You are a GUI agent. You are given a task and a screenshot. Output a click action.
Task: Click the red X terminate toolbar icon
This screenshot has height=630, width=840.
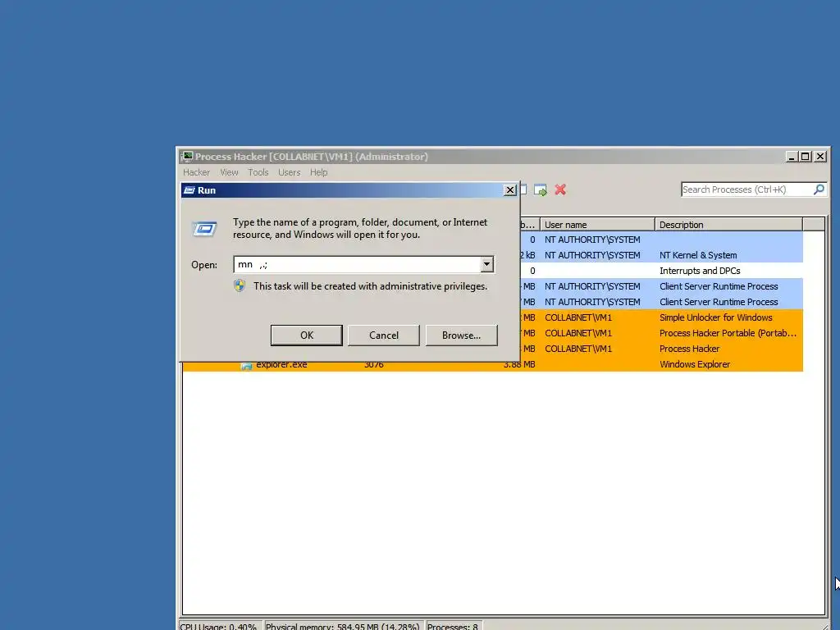[560, 189]
